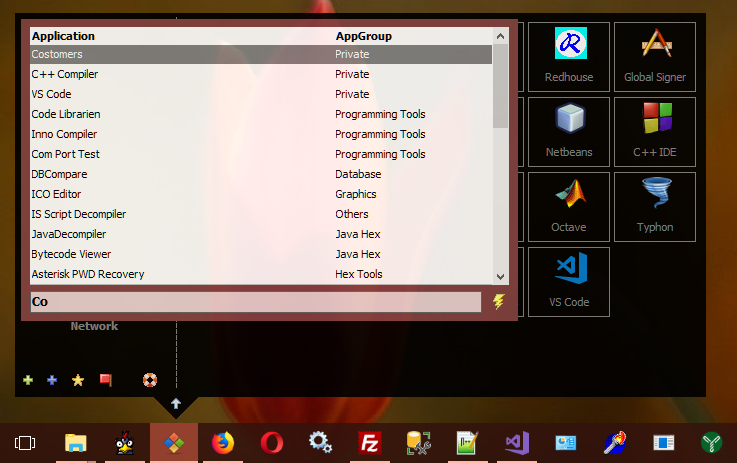737x463 pixels.
Task: Open the Global Signer app tile
Action: (x=655, y=57)
